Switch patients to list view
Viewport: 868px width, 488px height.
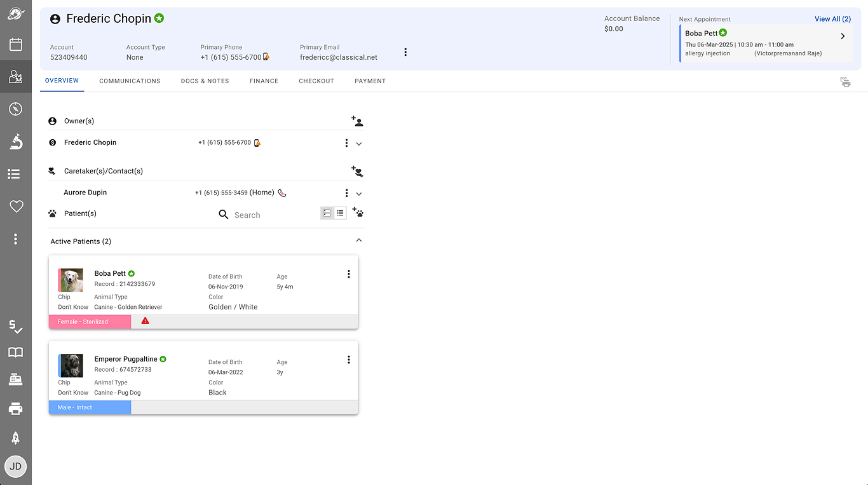pyautogui.click(x=341, y=213)
